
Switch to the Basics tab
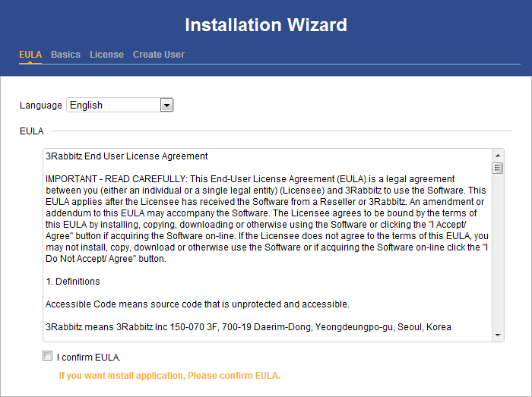66,55
